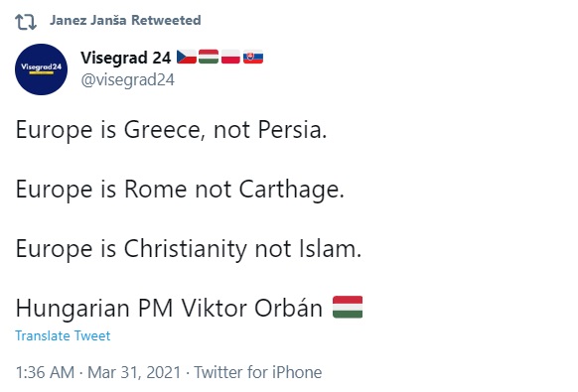
Task: Open the @visegrad24 handle
Action: coord(127,80)
